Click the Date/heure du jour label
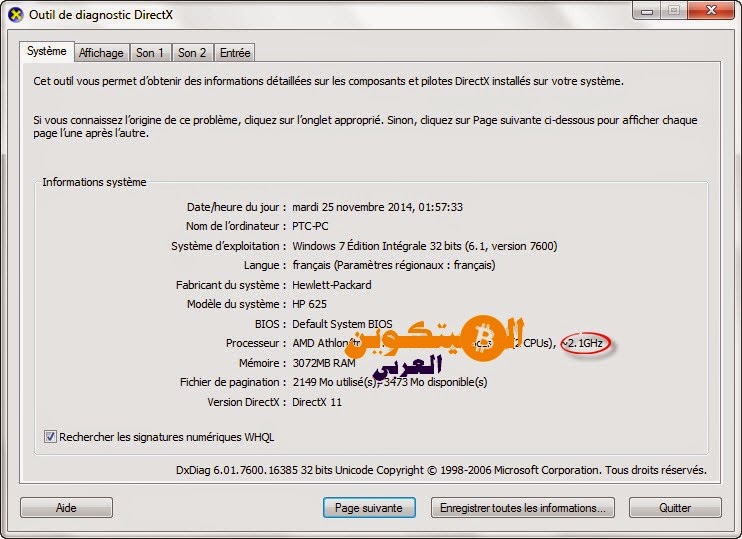Image resolution: width=742 pixels, height=539 pixels. pyautogui.click(x=236, y=207)
